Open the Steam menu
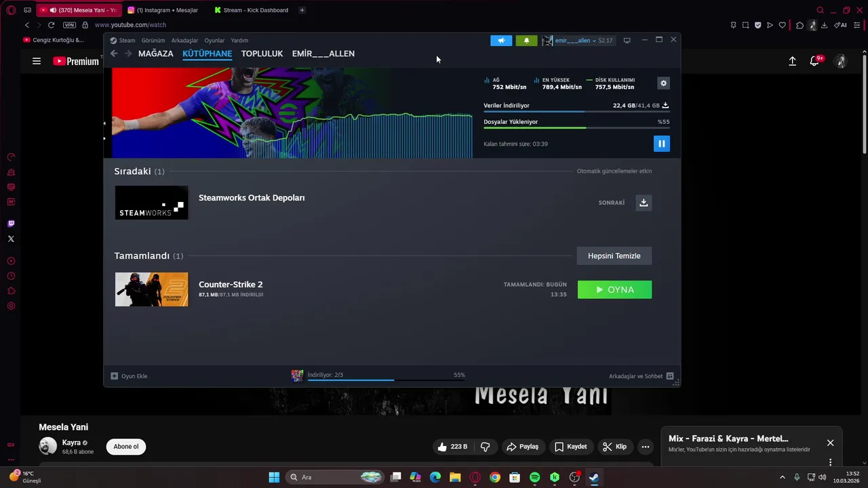868x488 pixels. [x=123, y=41]
